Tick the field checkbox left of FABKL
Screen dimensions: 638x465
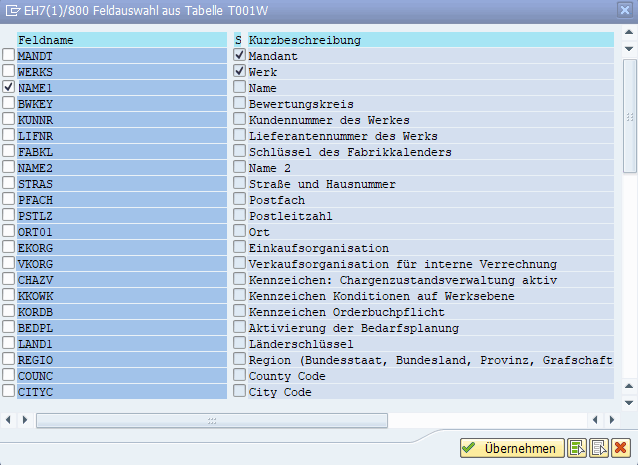pyautogui.click(x=9, y=151)
